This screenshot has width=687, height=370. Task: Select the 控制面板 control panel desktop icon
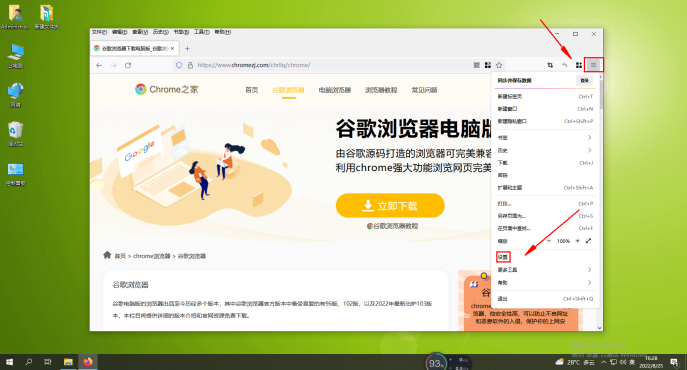pos(15,174)
